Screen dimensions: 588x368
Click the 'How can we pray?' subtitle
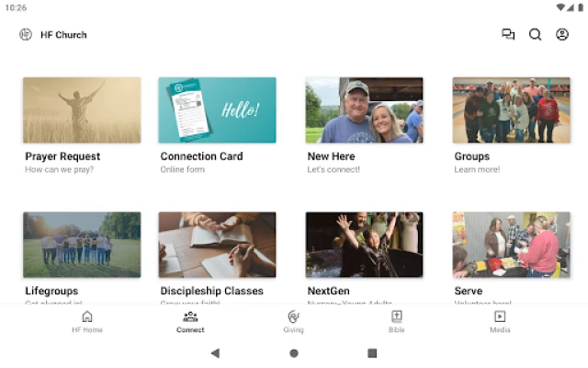tap(59, 169)
